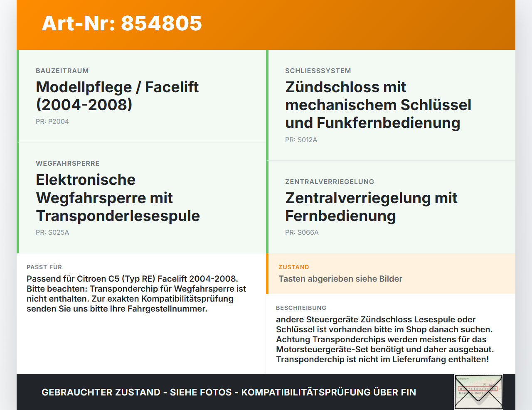
Task: Click the envelope VIN icon in footer
Action: [478, 392]
